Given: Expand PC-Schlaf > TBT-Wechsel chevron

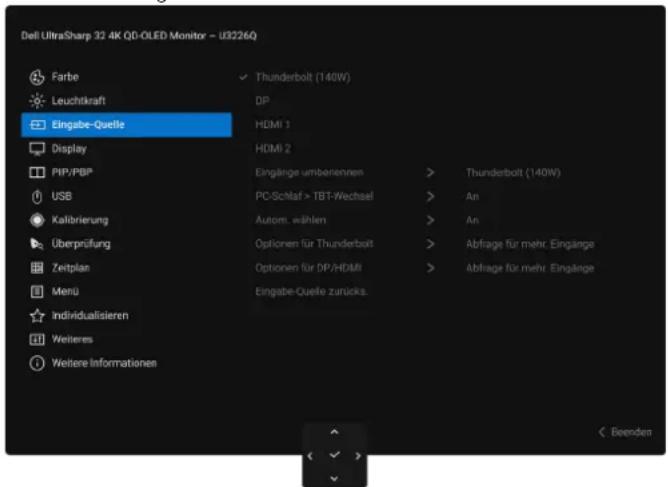Looking at the screenshot, I should (430, 196).
